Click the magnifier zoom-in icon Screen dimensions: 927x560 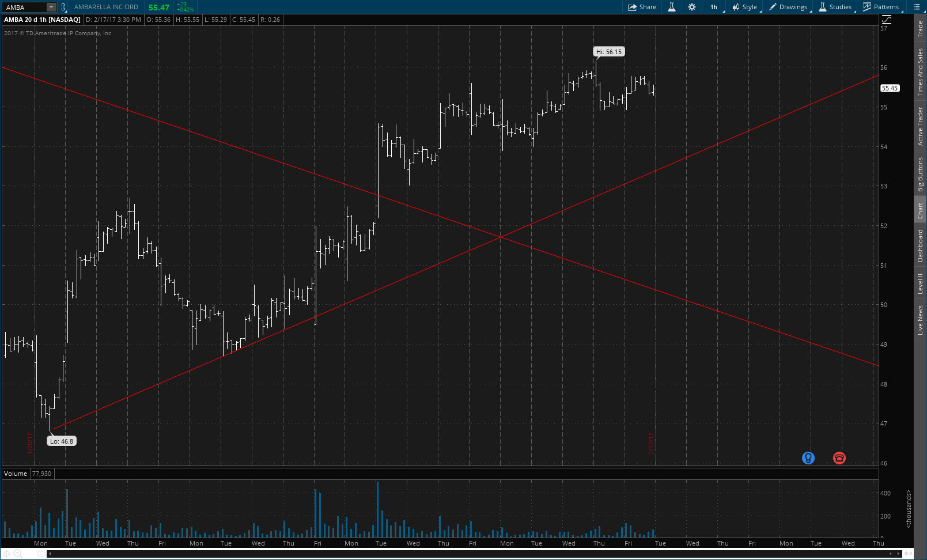[x=18, y=554]
